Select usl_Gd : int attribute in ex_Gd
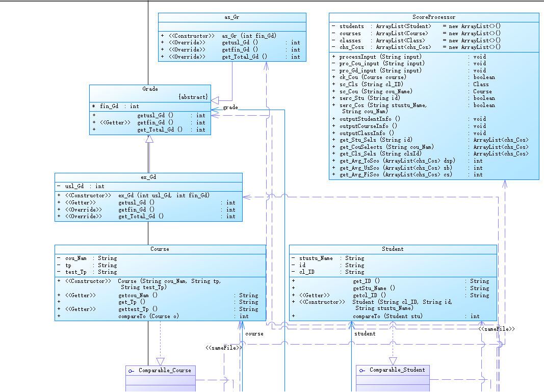Viewport: 544px width, 392px height. pos(81,186)
